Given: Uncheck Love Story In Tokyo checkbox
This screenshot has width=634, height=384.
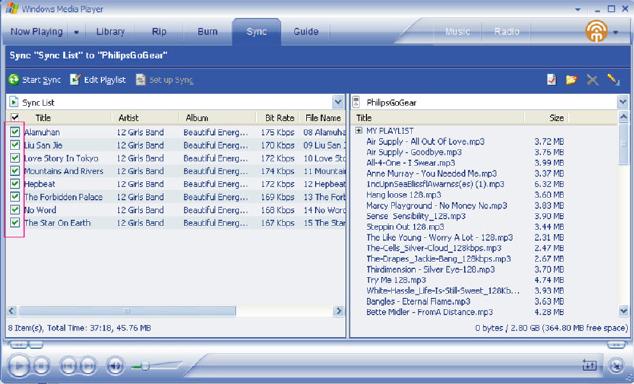Looking at the screenshot, I should point(15,158).
